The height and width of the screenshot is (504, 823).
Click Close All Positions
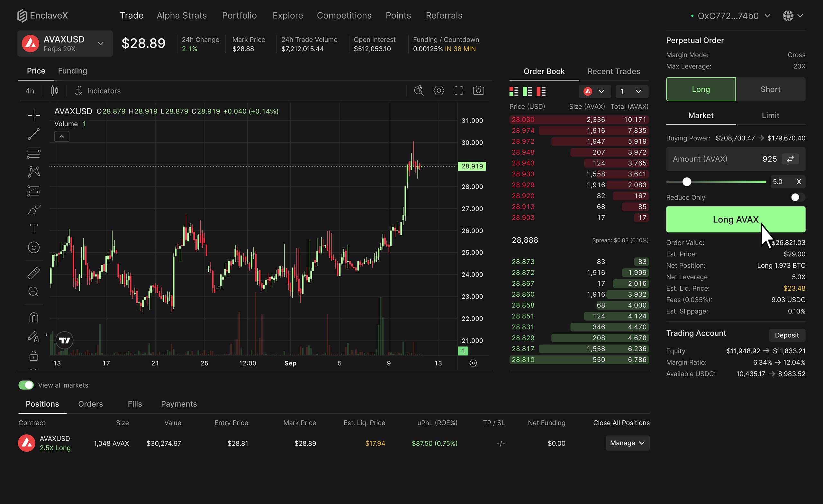point(621,423)
